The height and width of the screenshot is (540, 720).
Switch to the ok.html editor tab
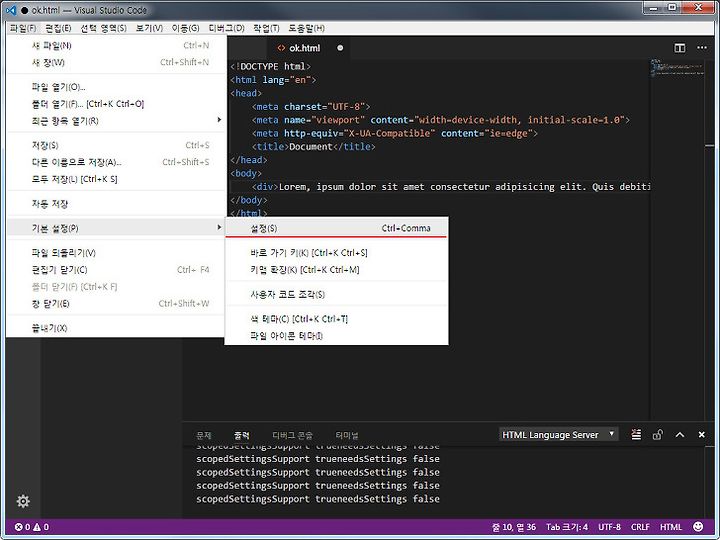click(x=308, y=48)
